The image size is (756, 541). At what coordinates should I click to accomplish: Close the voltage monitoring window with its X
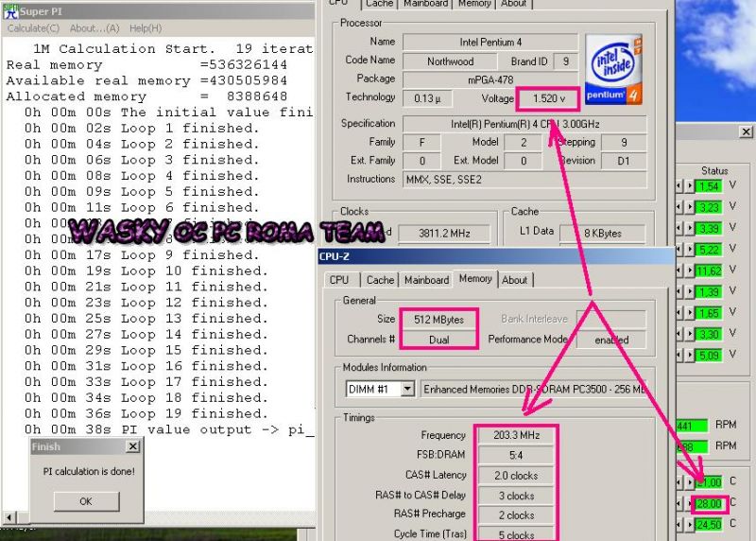point(746,131)
